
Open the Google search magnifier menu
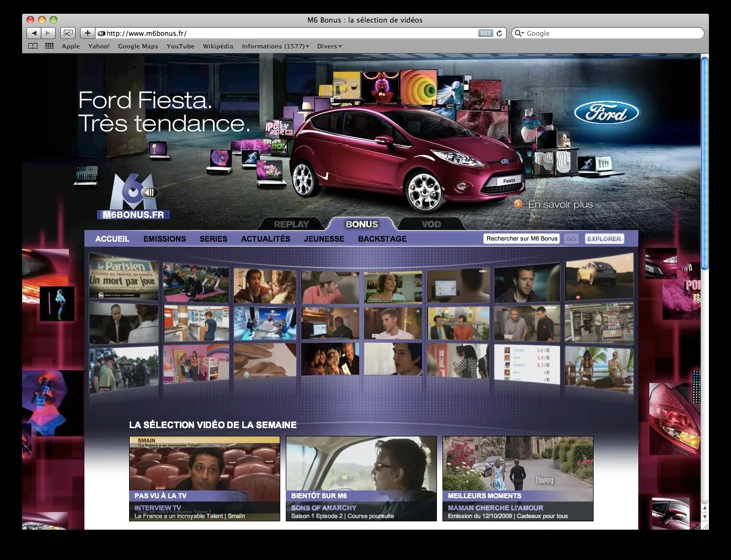[x=519, y=33]
